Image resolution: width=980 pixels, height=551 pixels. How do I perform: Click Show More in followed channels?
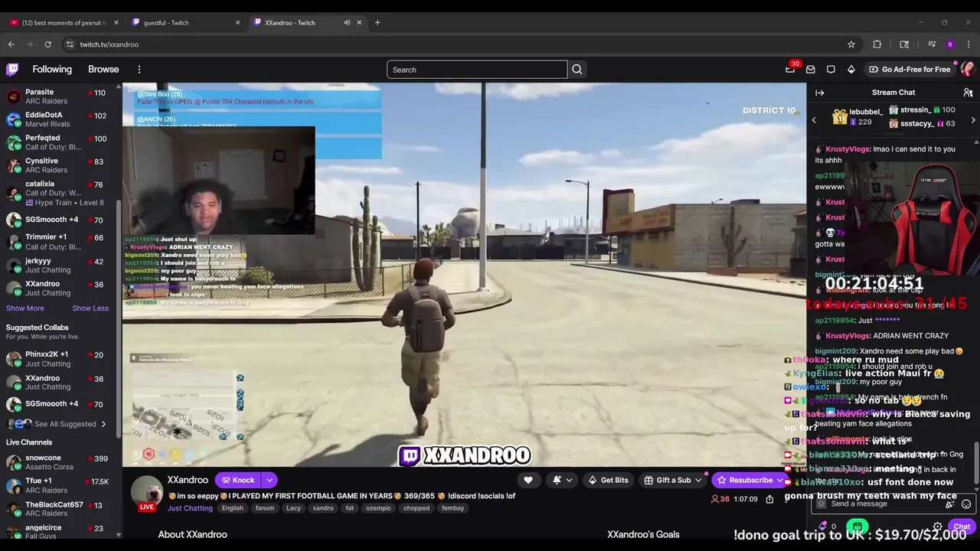pyautogui.click(x=25, y=308)
